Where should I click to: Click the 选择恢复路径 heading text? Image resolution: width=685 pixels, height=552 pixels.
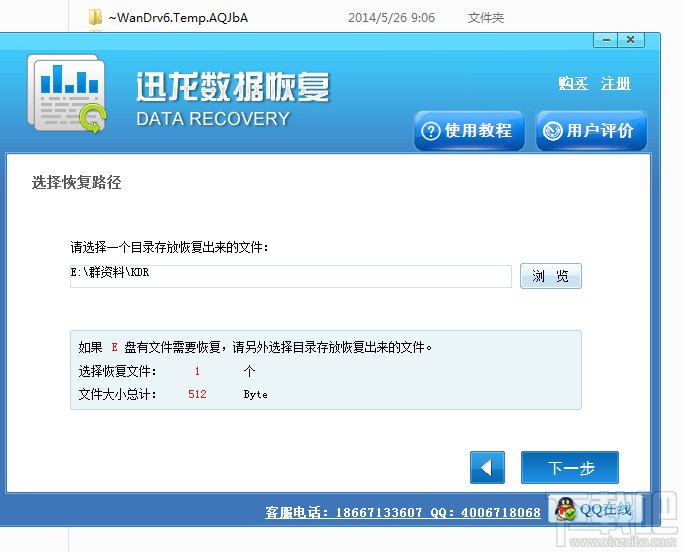pos(76,182)
